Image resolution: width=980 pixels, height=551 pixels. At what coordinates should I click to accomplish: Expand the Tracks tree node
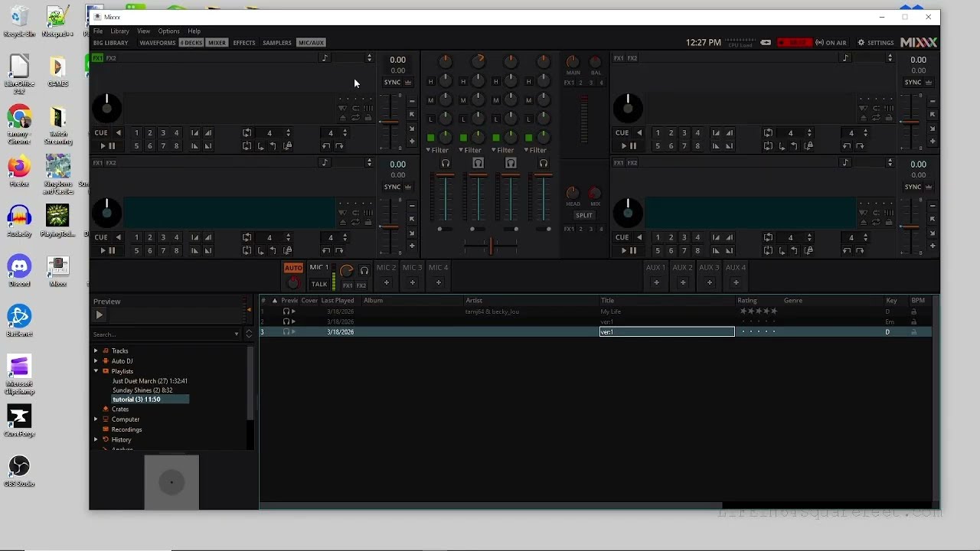[96, 350]
